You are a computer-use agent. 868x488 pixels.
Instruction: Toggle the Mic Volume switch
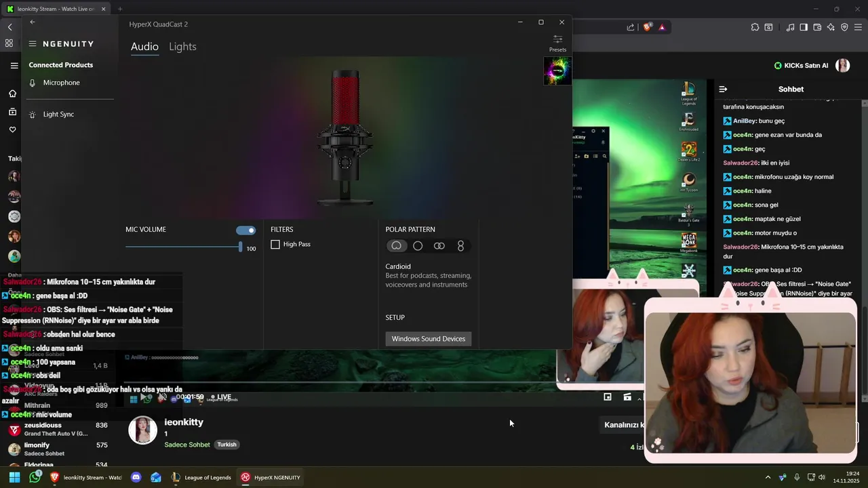pyautogui.click(x=245, y=230)
